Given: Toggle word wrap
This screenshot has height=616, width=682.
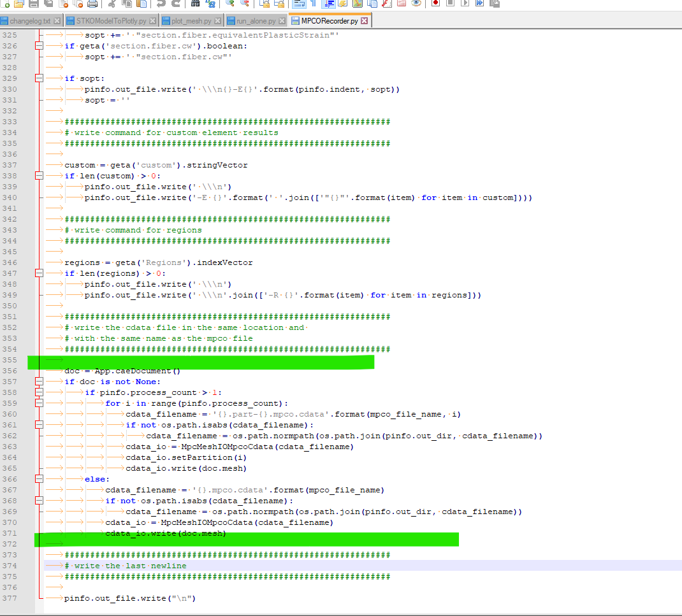Looking at the screenshot, I should point(299,3).
